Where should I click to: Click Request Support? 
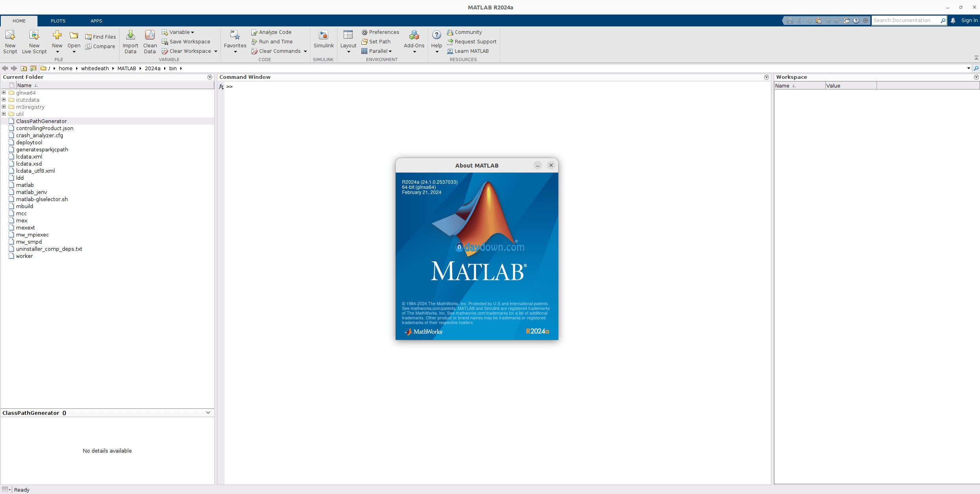click(472, 41)
